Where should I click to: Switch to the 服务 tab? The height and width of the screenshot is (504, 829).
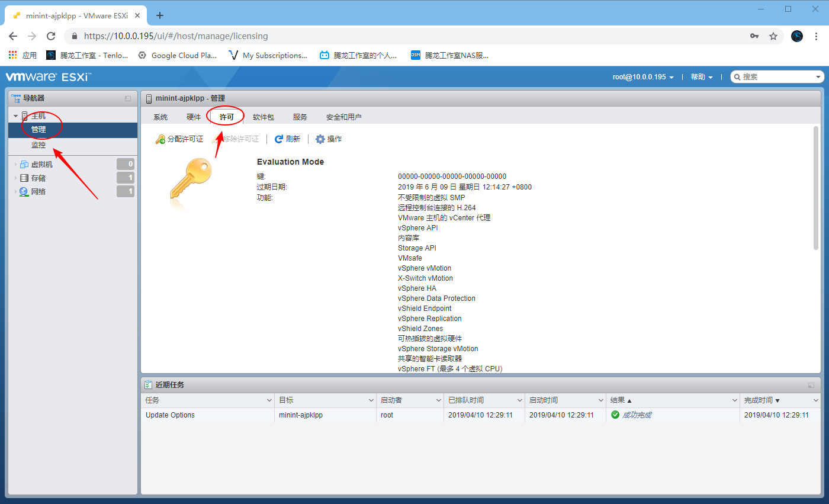coord(300,117)
